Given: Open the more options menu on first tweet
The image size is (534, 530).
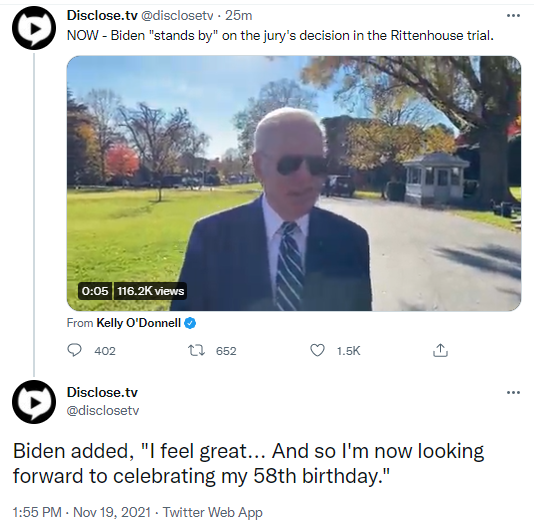Looking at the screenshot, I should pos(513,16).
